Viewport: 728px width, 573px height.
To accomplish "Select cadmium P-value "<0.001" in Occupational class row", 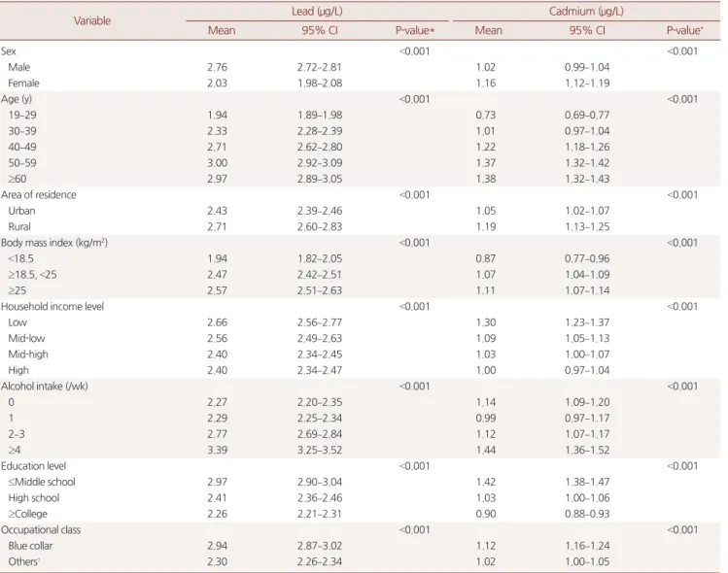I will pos(682,530).
